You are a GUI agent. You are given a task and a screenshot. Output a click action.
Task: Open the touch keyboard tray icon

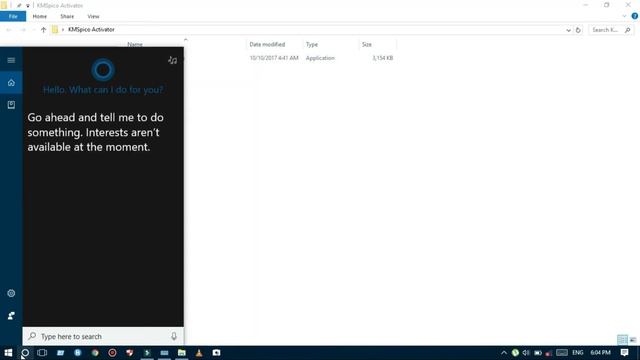click(x=562, y=353)
